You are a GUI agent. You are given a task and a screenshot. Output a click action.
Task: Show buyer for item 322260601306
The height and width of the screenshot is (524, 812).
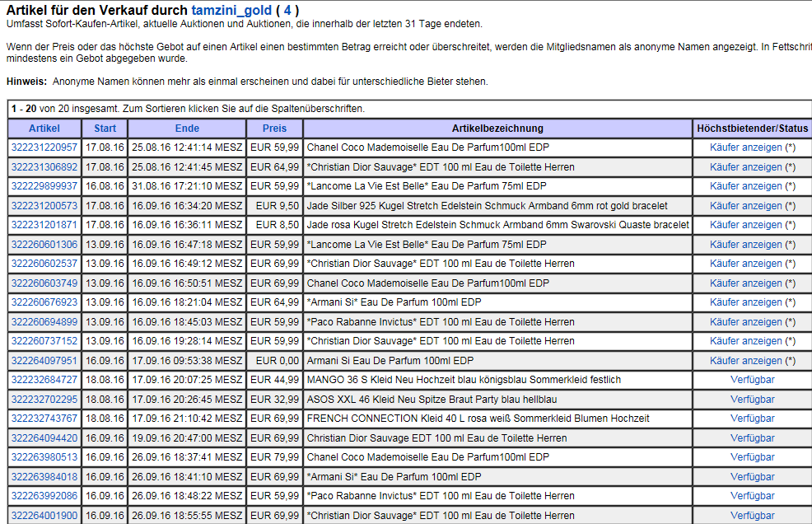pyautogui.click(x=746, y=245)
